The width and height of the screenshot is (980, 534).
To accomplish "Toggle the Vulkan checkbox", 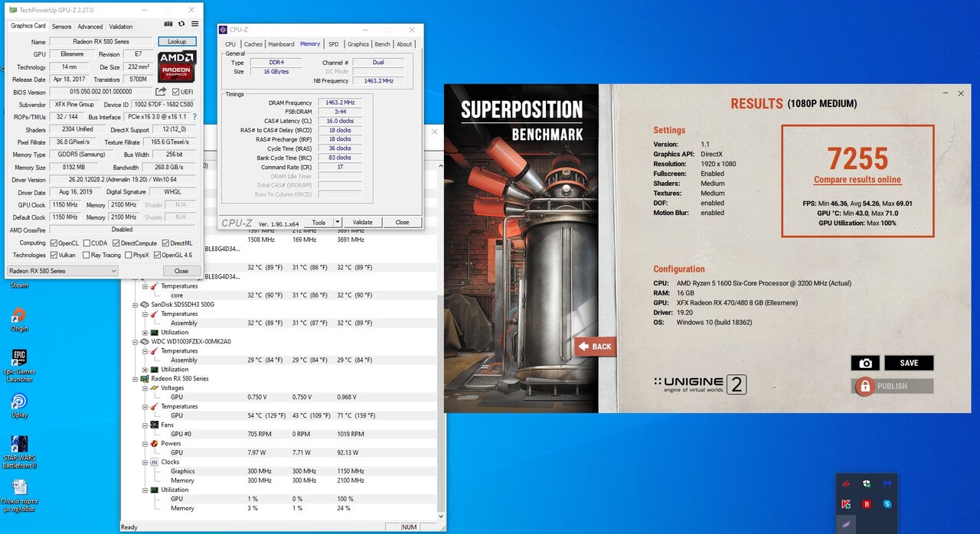I will [x=54, y=255].
